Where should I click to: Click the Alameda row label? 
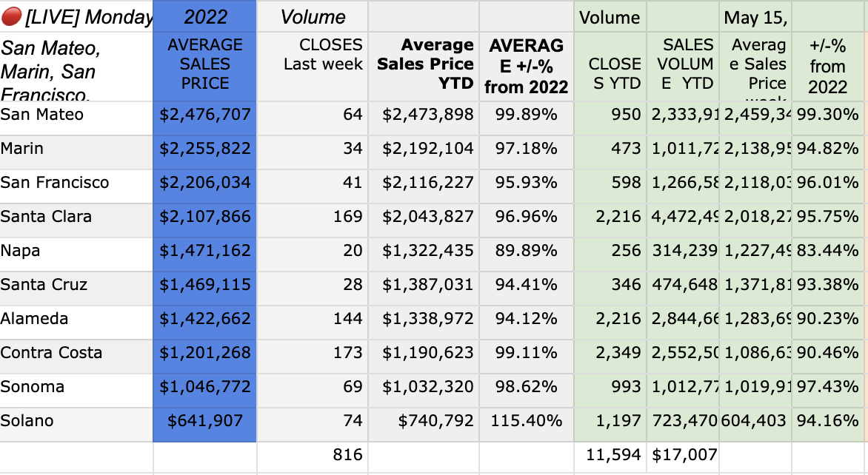coord(76,323)
